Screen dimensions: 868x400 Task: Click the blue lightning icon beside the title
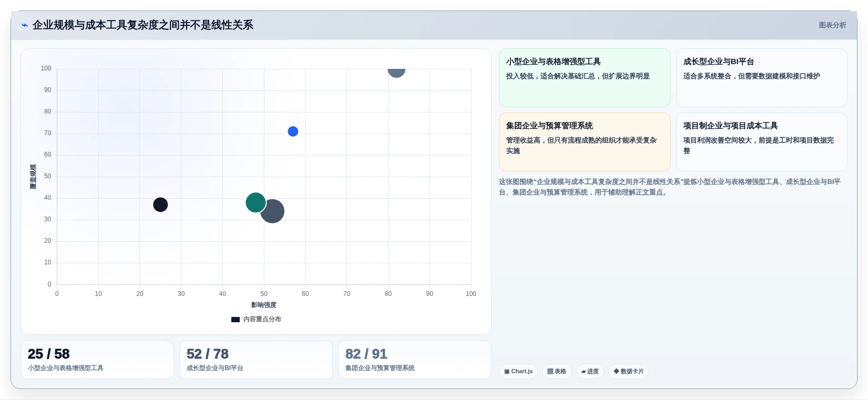coord(24,25)
